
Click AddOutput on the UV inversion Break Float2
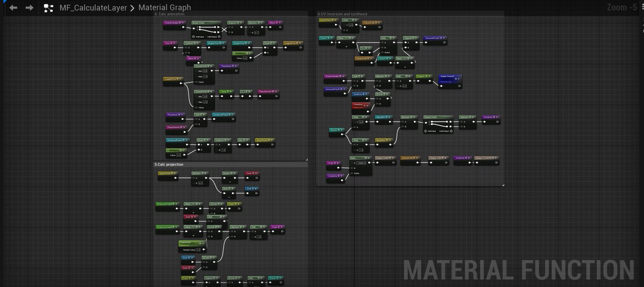[x=446, y=131]
